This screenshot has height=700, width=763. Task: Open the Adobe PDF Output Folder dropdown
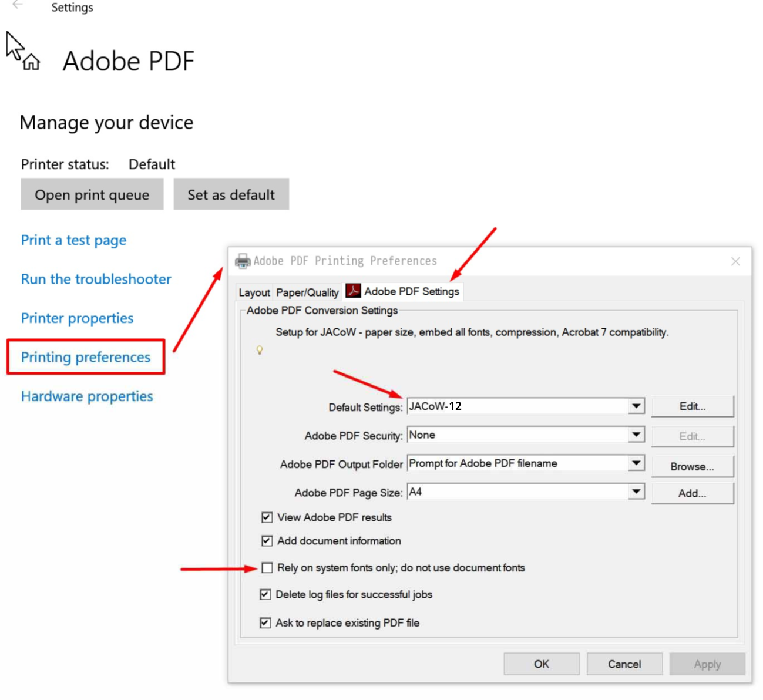[636, 464]
